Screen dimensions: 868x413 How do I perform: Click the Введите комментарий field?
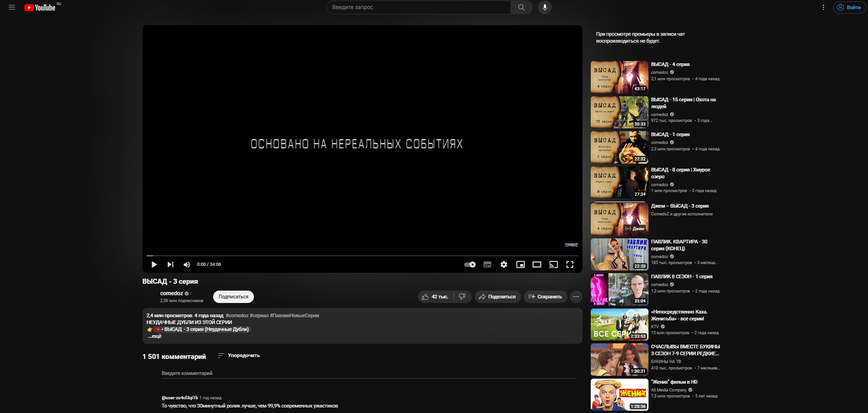(369, 373)
